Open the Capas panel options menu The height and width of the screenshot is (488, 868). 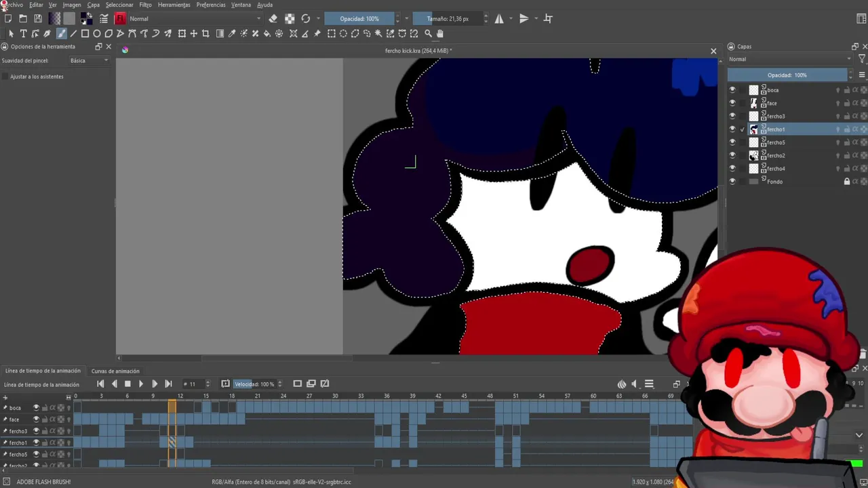click(x=862, y=75)
